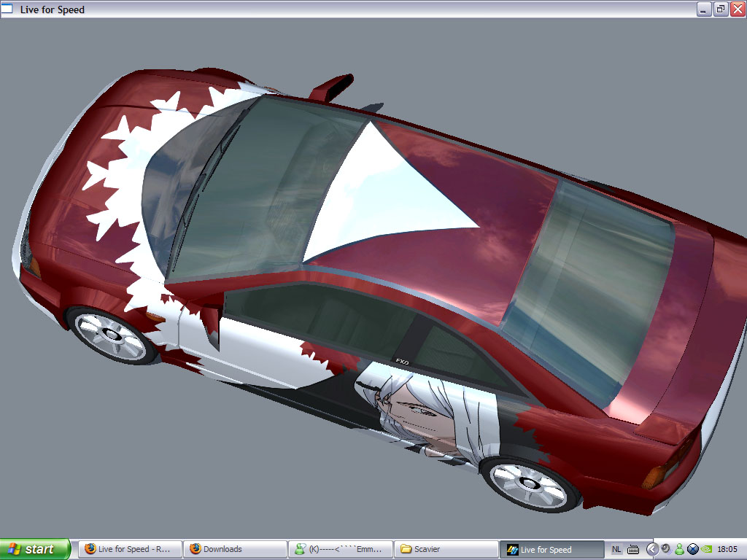Open the (K) Emm messenger chat taskbar item
Screen dimensions: 747x560
(x=341, y=549)
